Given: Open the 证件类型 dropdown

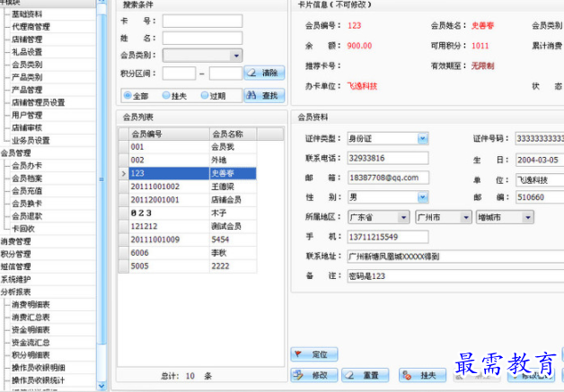Looking at the screenshot, I should pos(423,139).
